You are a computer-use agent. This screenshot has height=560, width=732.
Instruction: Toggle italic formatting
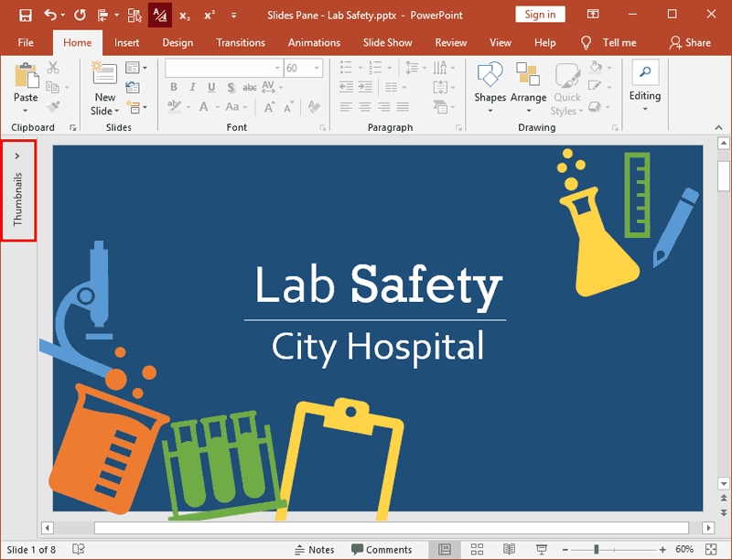point(193,87)
